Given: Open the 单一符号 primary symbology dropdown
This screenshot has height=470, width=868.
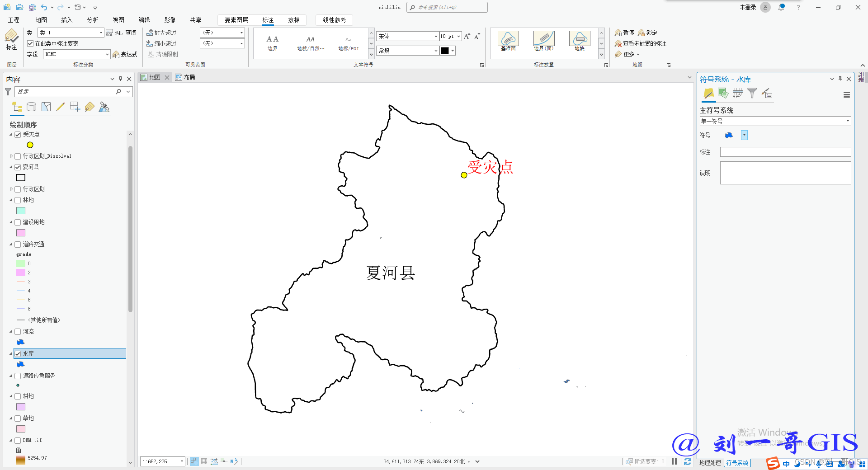Looking at the screenshot, I should (x=775, y=121).
